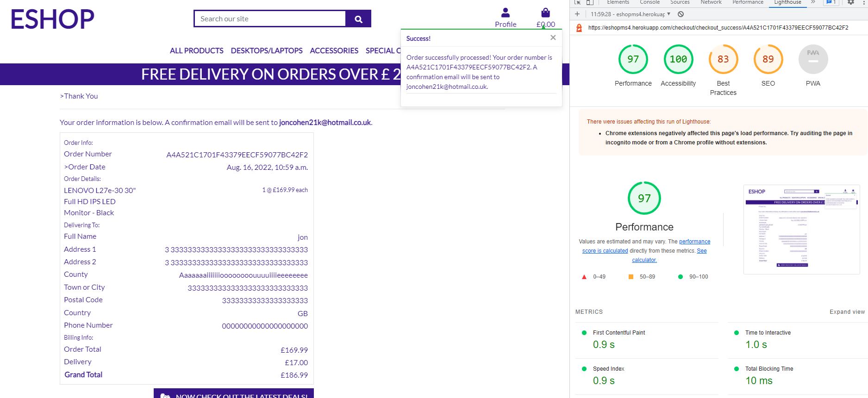Click the '1 @ £169.99 each' quantity text
The height and width of the screenshot is (398, 868).
click(285, 190)
